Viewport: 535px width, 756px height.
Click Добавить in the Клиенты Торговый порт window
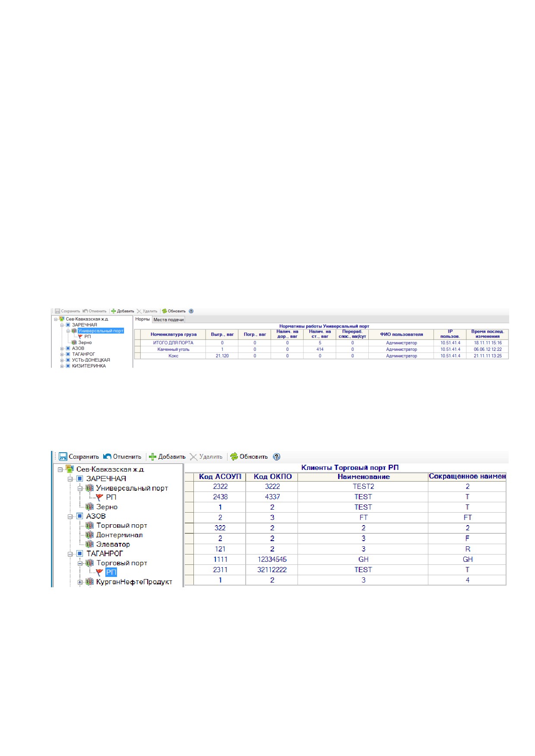coord(167,457)
